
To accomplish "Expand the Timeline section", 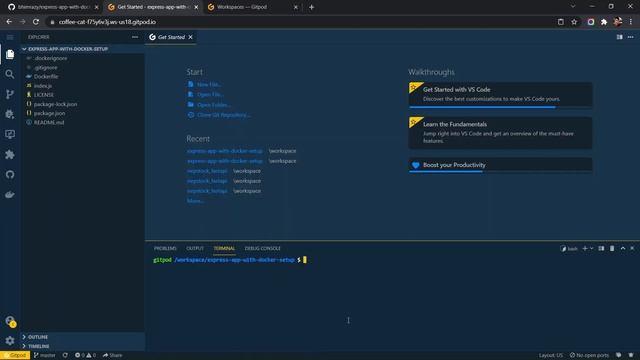I will point(83,346).
